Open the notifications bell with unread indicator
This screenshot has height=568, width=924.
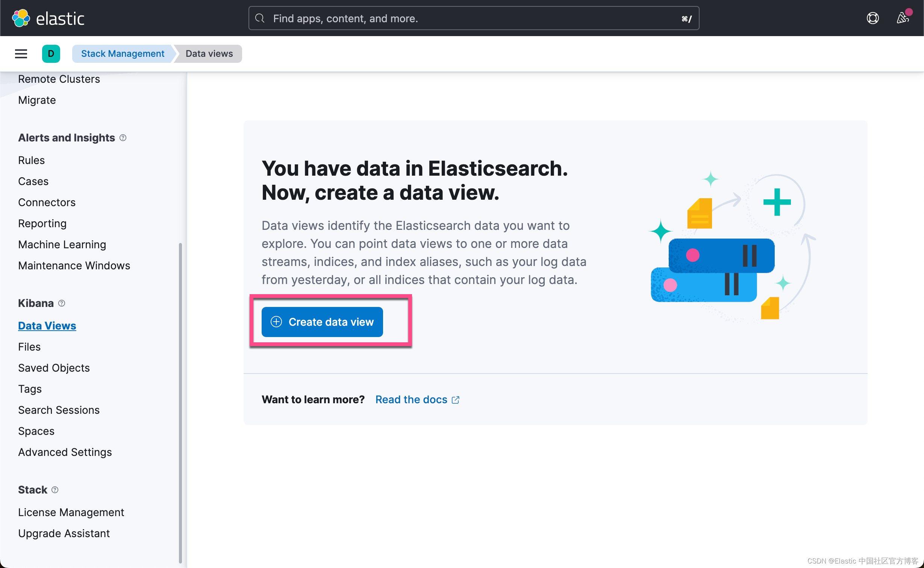click(x=903, y=18)
